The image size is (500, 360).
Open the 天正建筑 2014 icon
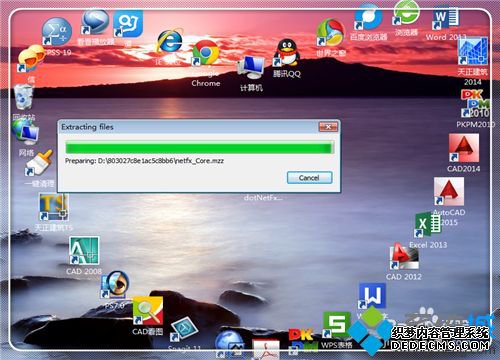click(x=472, y=51)
